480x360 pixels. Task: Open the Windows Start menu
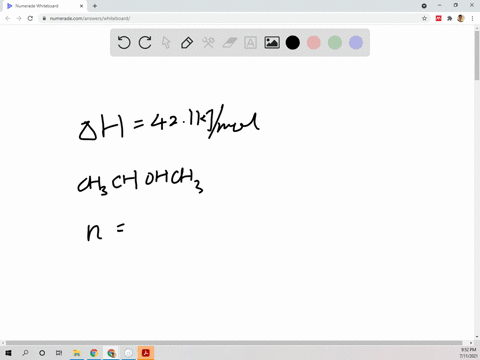click(8, 353)
